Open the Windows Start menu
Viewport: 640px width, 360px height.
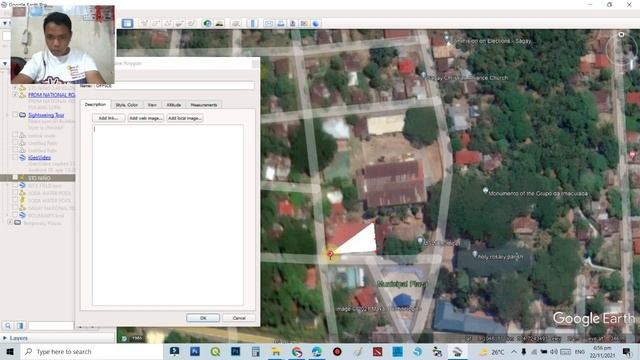pyautogui.click(x=10, y=351)
